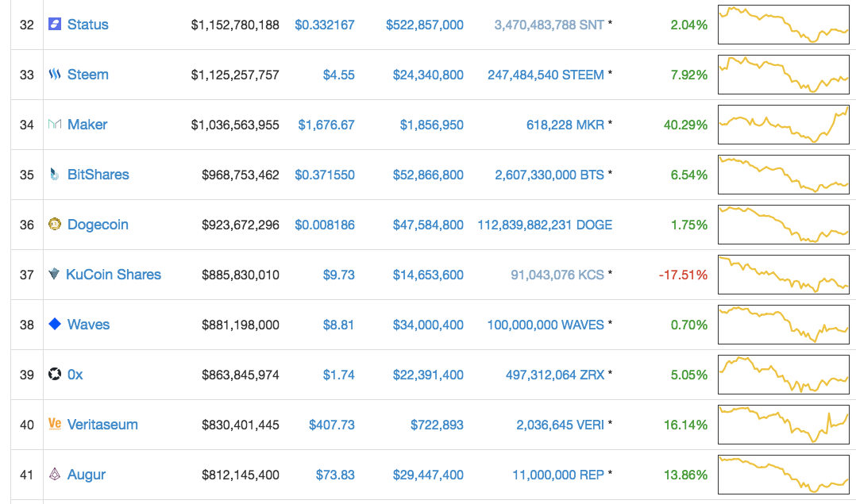View Augur 7-day price chart
The image size is (856, 504).
pos(784,475)
